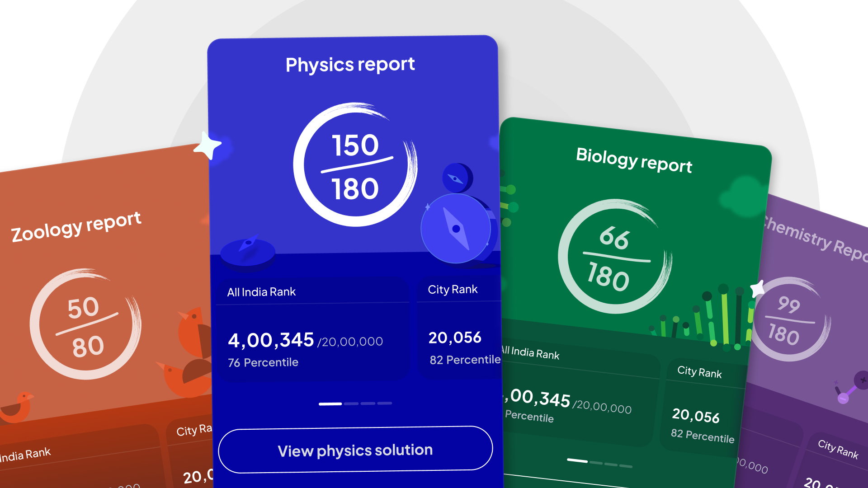Open the Zoology report card title
This screenshot has height=488, width=868.
(76, 227)
